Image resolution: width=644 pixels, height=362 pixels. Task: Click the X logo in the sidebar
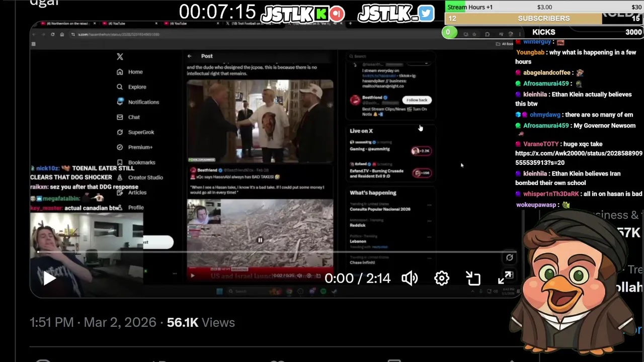click(x=120, y=57)
